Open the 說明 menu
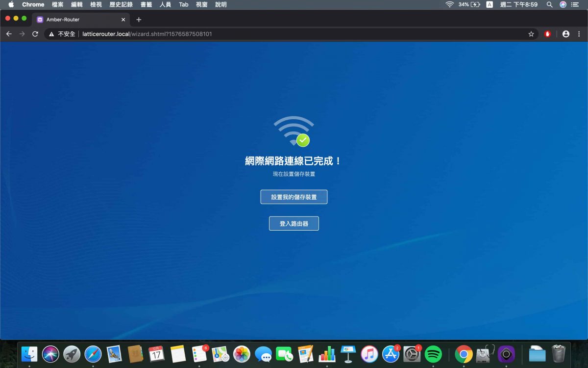The width and height of the screenshot is (588, 368). click(221, 4)
